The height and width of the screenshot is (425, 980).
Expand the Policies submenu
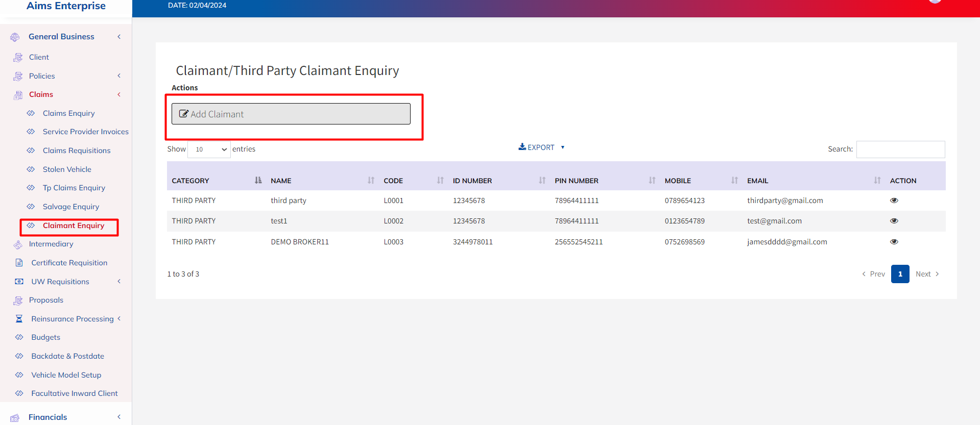(x=119, y=76)
